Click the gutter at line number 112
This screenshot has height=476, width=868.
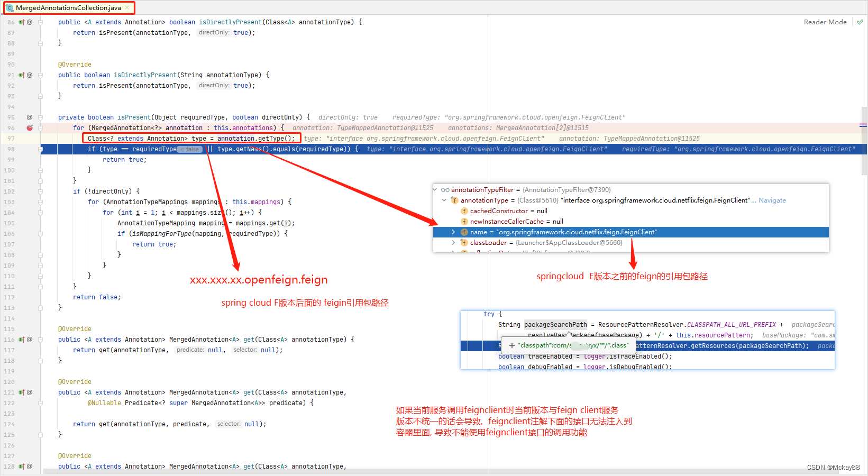pyautogui.click(x=9, y=297)
